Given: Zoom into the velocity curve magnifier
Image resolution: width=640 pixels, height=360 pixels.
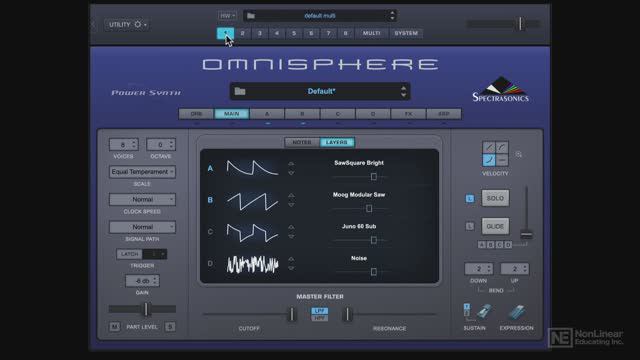Looking at the screenshot, I should [519, 155].
